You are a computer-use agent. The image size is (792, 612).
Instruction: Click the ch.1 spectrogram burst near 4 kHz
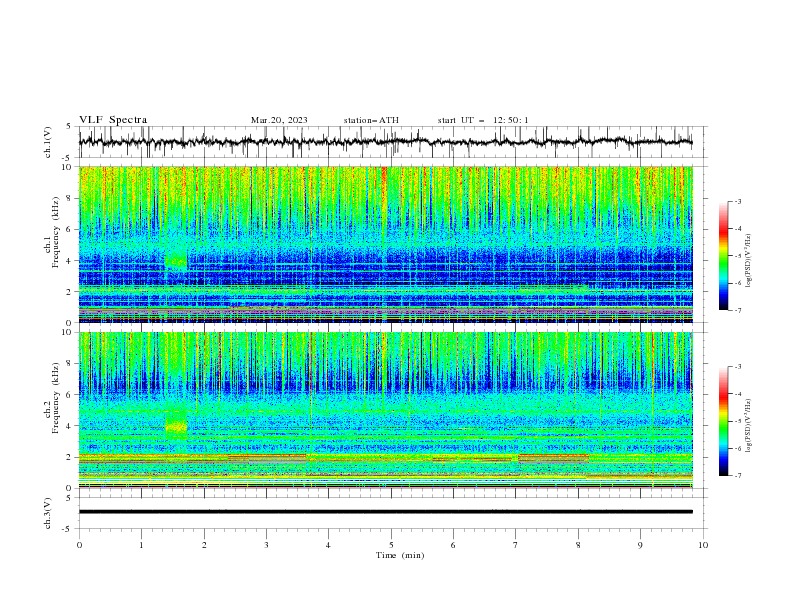[176, 261]
